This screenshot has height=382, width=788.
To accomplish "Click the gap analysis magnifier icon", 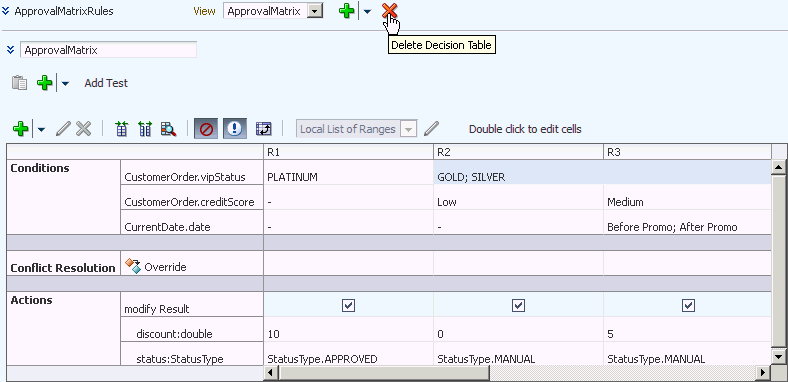I will pos(168,129).
